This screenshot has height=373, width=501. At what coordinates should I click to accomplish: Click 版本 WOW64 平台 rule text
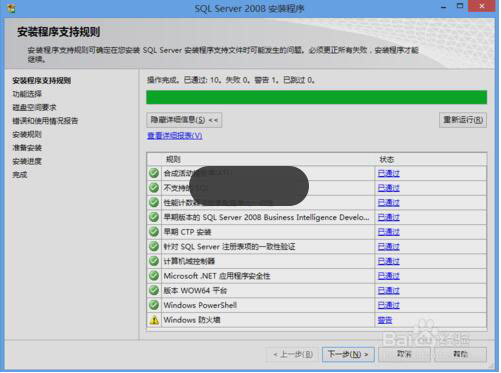click(x=195, y=291)
